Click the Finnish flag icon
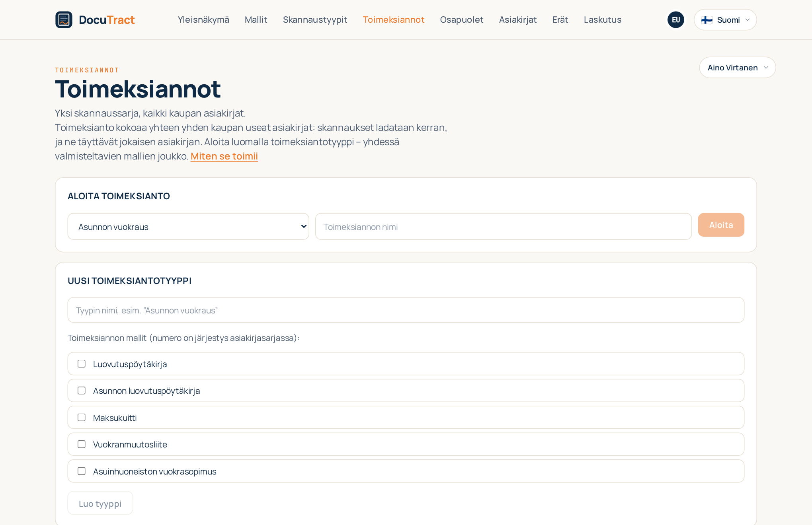The image size is (812, 525). [707, 20]
